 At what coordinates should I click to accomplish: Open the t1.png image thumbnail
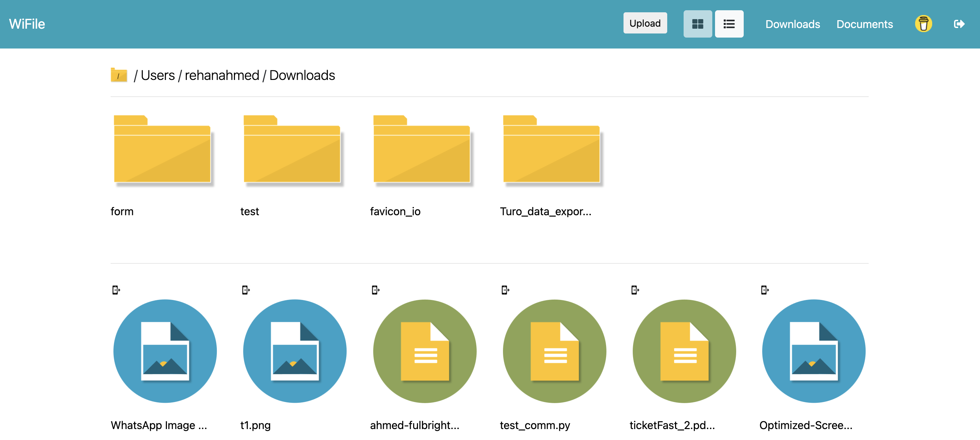(294, 351)
